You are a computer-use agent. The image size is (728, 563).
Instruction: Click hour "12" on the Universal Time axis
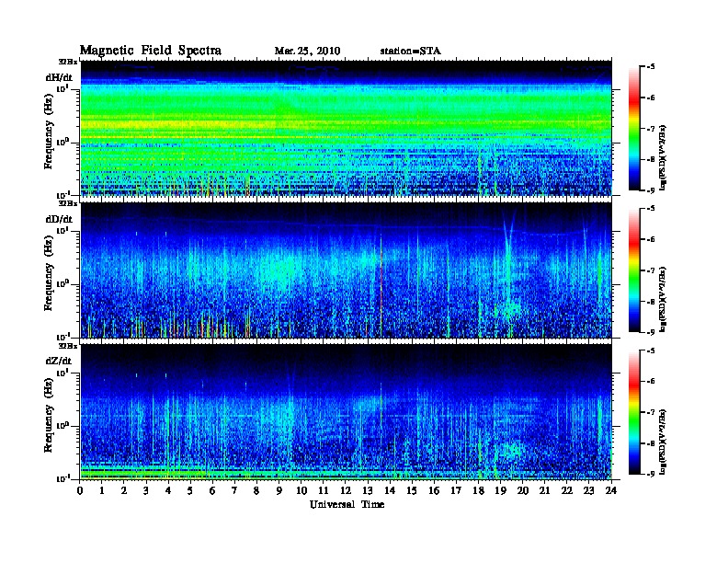[346, 490]
